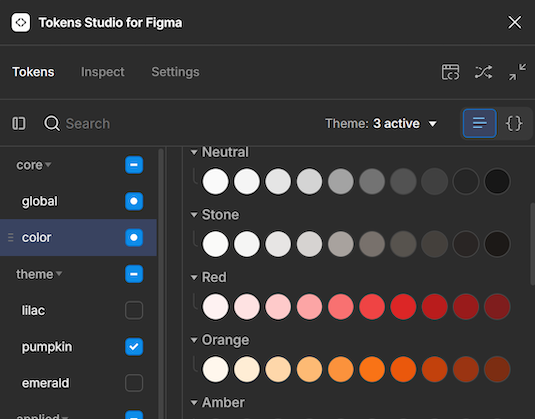The height and width of the screenshot is (419, 535).
Task: Collapse the Neutral color group
Action: (x=194, y=152)
